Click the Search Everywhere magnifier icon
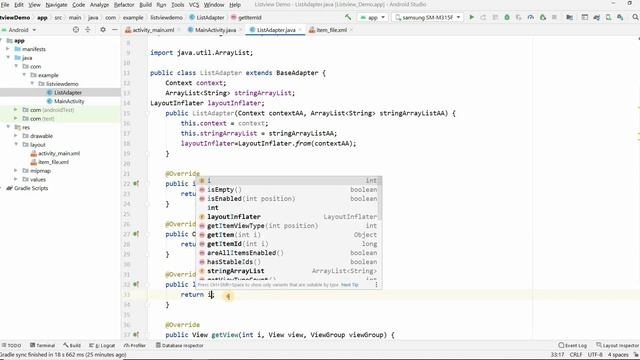The height and width of the screenshot is (360, 640). [x=635, y=18]
